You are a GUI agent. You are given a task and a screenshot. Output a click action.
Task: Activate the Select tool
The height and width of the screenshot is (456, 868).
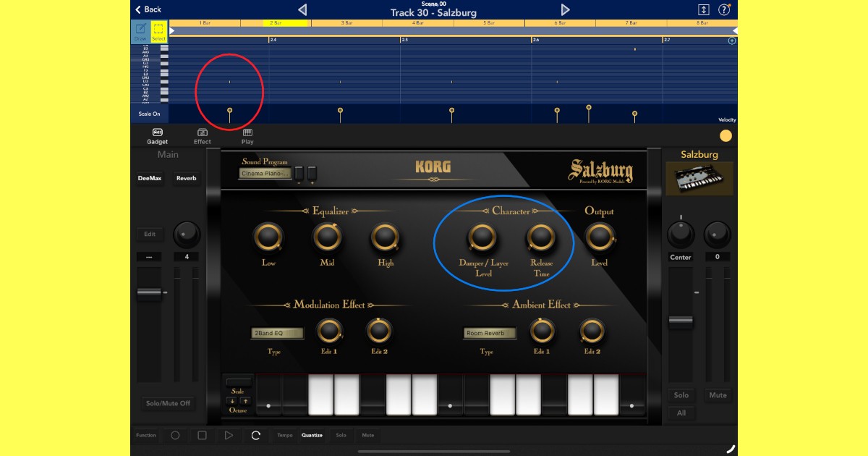pyautogui.click(x=158, y=32)
